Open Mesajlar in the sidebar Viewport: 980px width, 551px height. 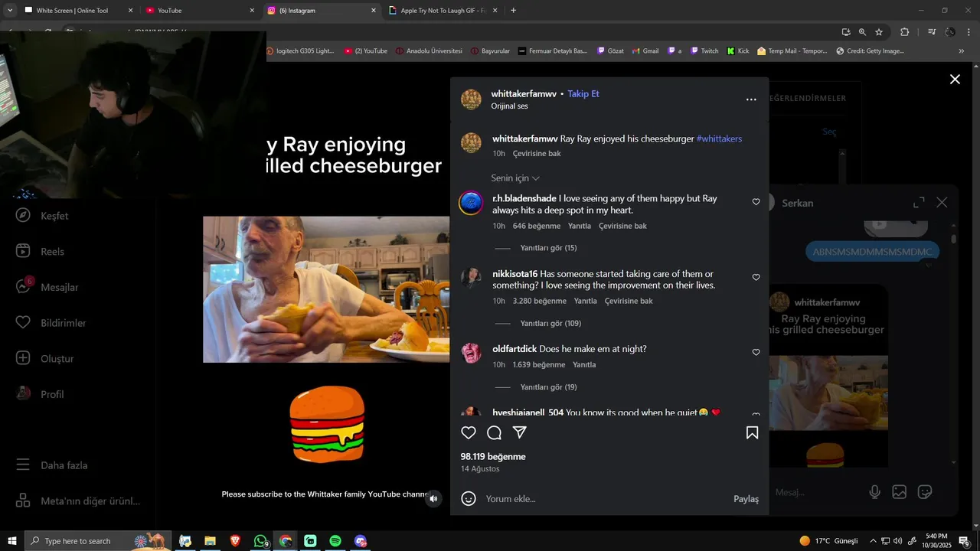click(x=47, y=287)
